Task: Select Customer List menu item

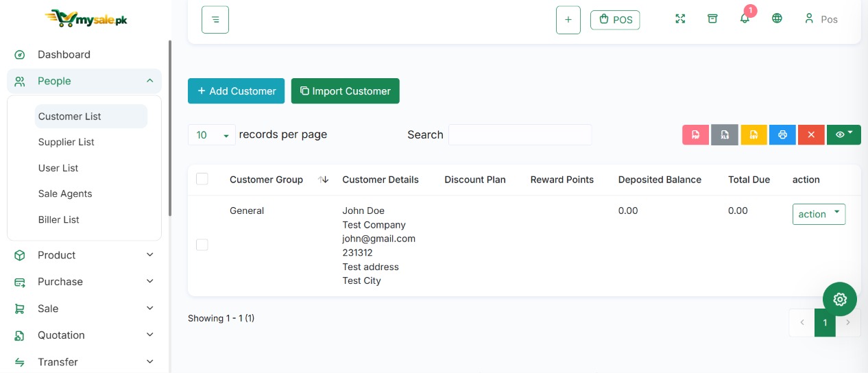Action: (91, 117)
